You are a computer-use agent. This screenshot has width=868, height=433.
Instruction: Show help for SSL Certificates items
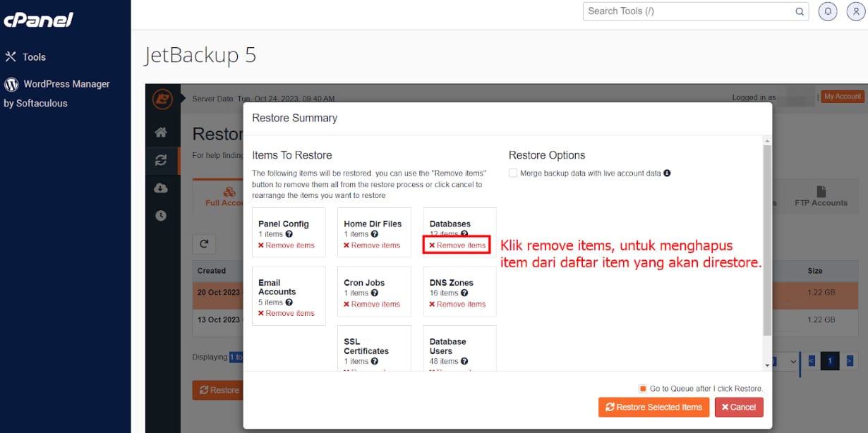[375, 361]
